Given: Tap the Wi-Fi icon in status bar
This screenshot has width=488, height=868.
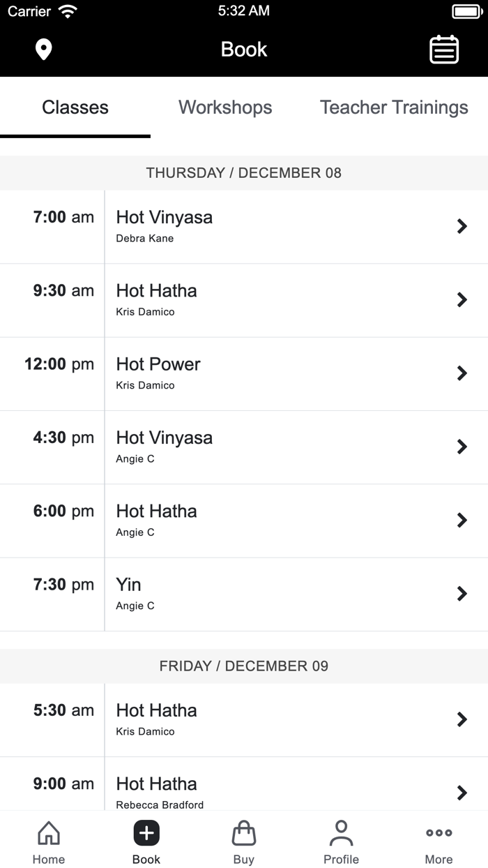Looking at the screenshot, I should click(67, 10).
